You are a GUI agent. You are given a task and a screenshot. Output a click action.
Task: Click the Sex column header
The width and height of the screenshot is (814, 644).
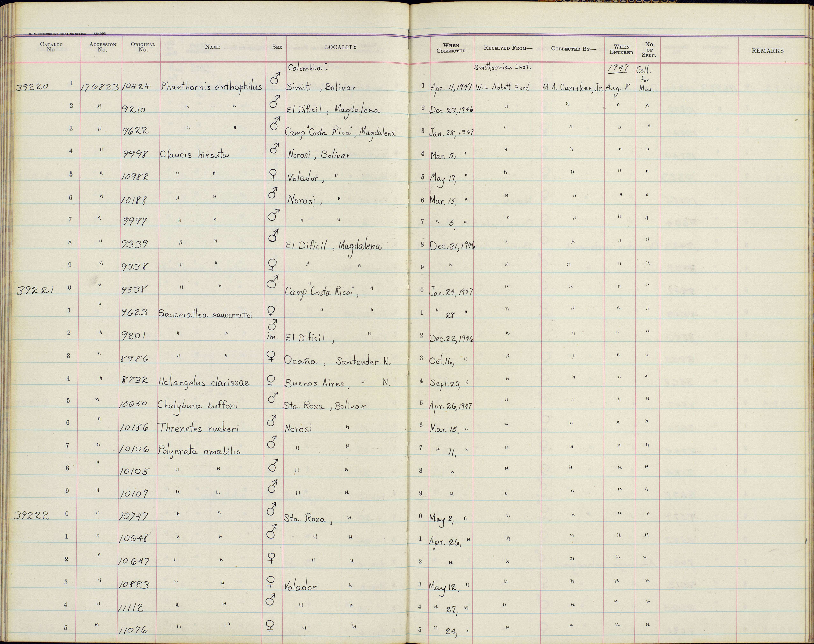(x=277, y=47)
